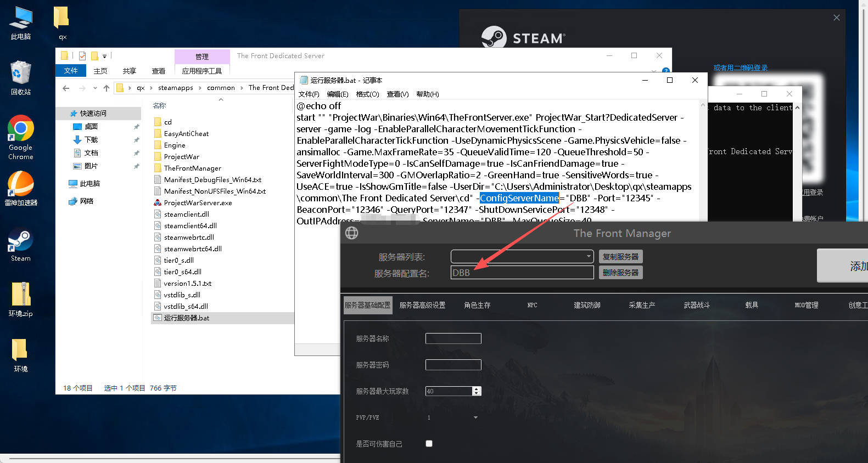Select ProjectWarServer.exe file icon

coord(158,203)
